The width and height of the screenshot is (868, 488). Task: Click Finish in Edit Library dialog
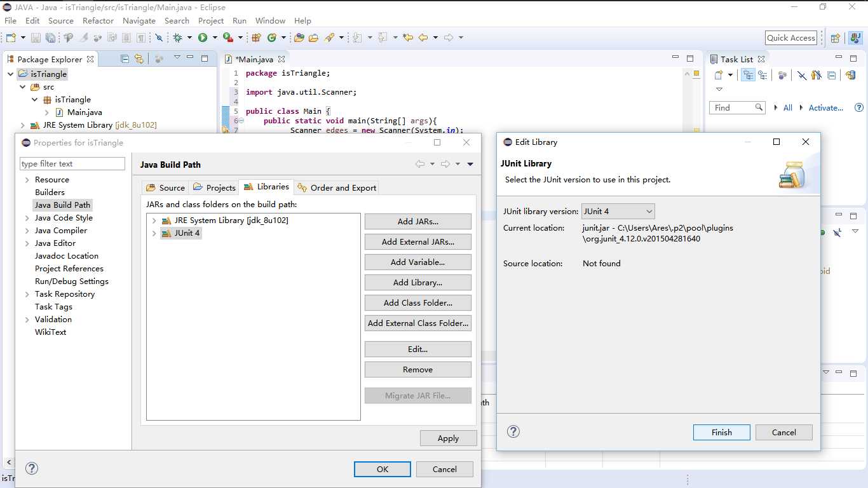pyautogui.click(x=722, y=432)
